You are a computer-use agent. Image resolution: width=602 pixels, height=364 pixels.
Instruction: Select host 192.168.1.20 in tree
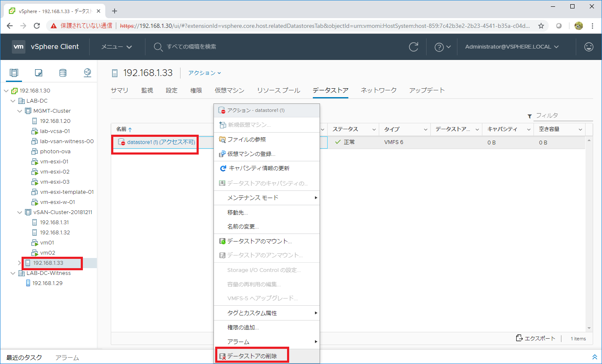pos(55,121)
